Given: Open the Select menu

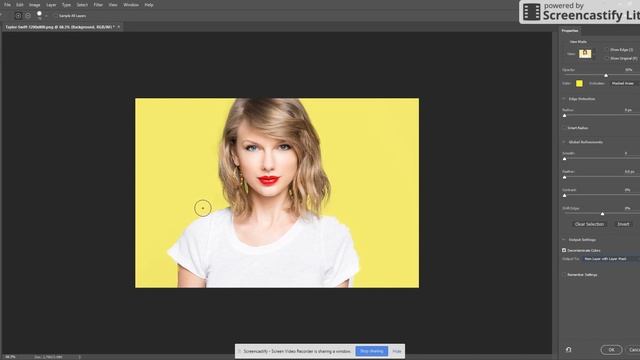Looking at the screenshot, I should [x=82, y=5].
